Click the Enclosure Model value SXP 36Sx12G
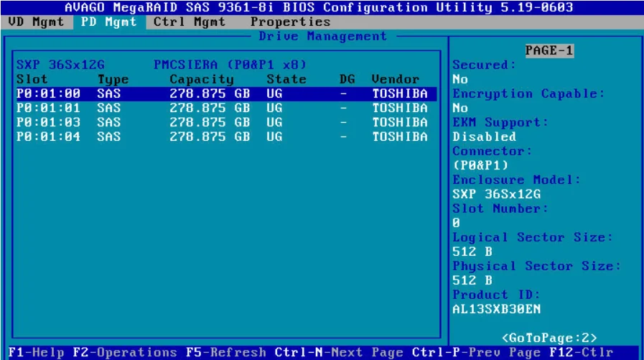Viewport: 644px width, 360px height. click(497, 194)
